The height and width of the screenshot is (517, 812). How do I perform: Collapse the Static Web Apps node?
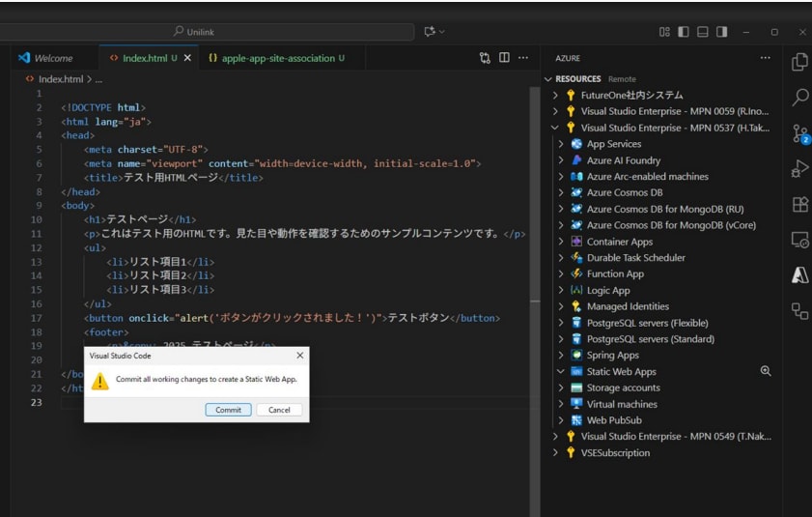(561, 371)
